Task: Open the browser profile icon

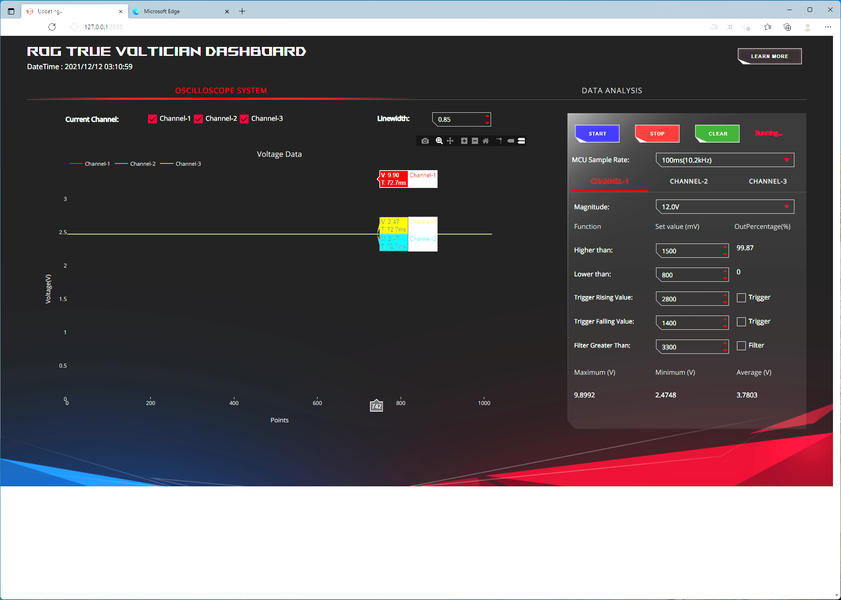Action: 807,27
